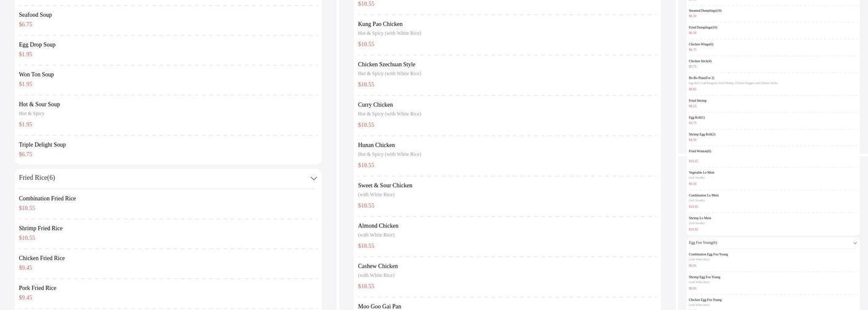Pick Sweet & Sour Chicken

coord(507,196)
